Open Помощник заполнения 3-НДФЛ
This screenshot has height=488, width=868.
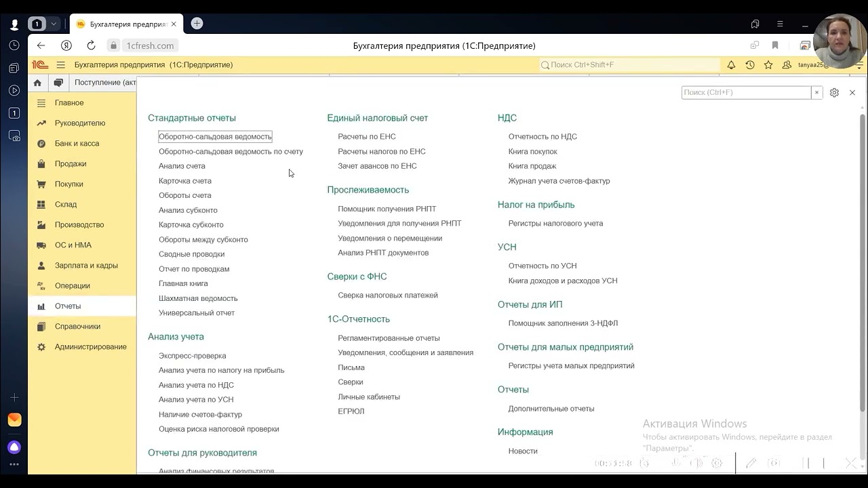[x=563, y=323]
